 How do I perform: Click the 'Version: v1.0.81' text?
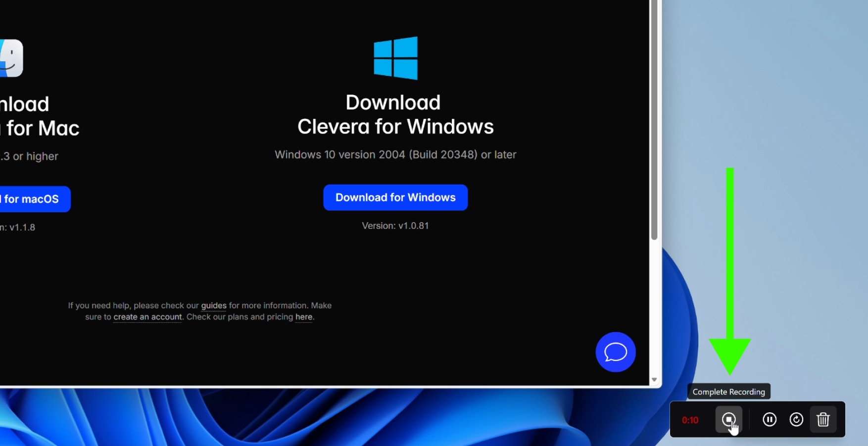395,226
